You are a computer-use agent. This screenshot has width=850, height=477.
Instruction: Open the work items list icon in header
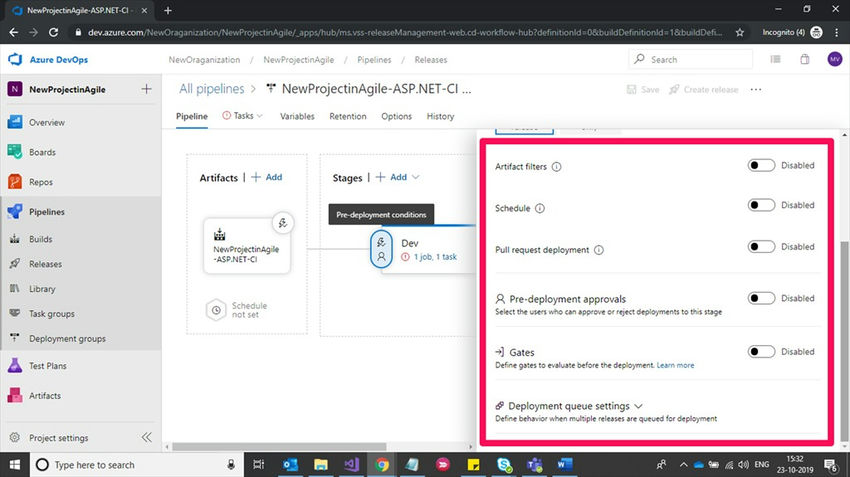(x=776, y=60)
